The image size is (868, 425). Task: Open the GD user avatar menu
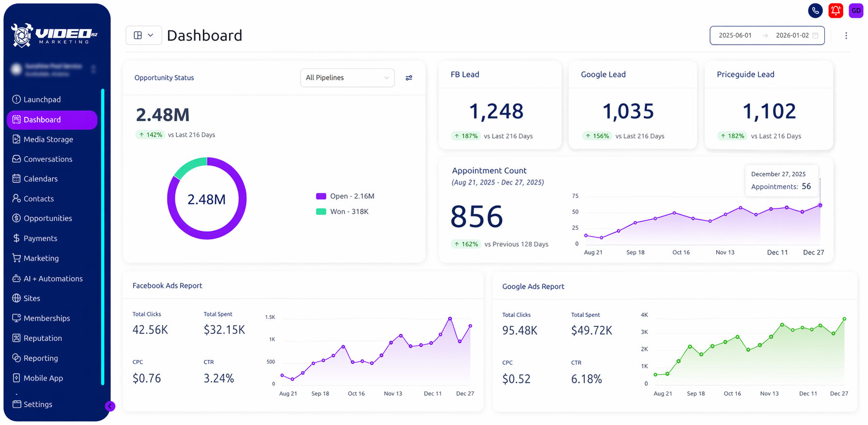coord(856,10)
